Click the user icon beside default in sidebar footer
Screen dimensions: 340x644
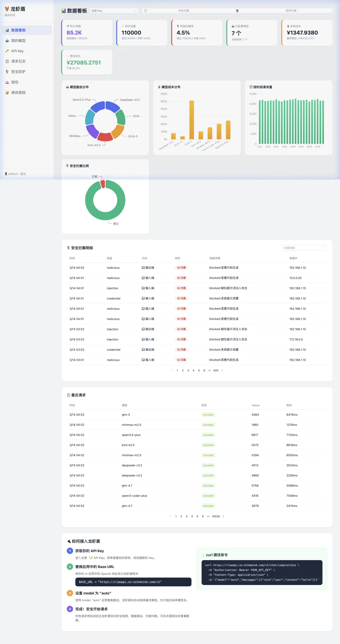[x=6, y=174]
